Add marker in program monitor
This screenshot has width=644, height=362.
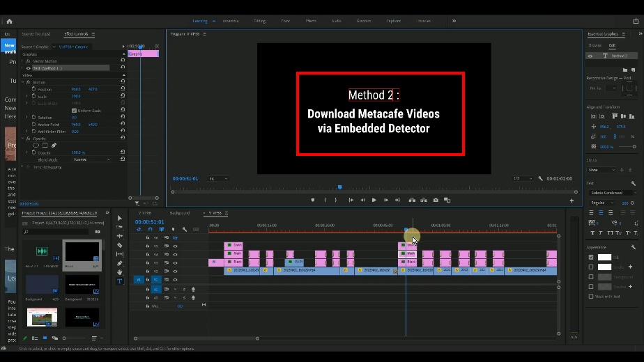click(x=312, y=200)
